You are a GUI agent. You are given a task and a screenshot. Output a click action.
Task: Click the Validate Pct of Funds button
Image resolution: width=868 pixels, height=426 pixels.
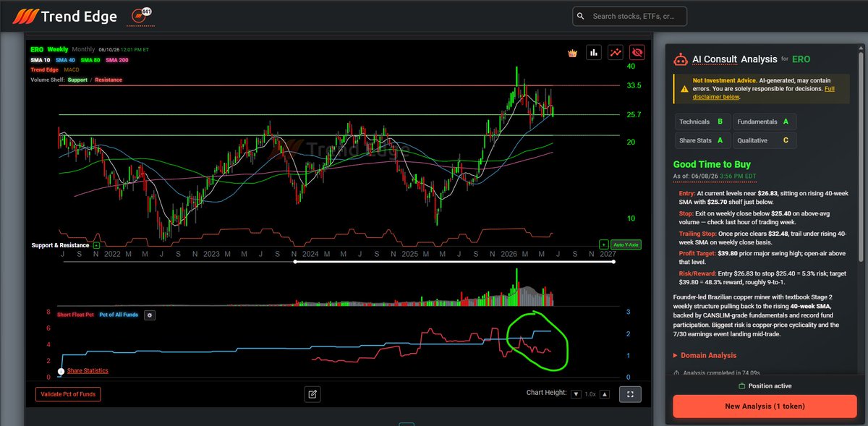(69, 394)
